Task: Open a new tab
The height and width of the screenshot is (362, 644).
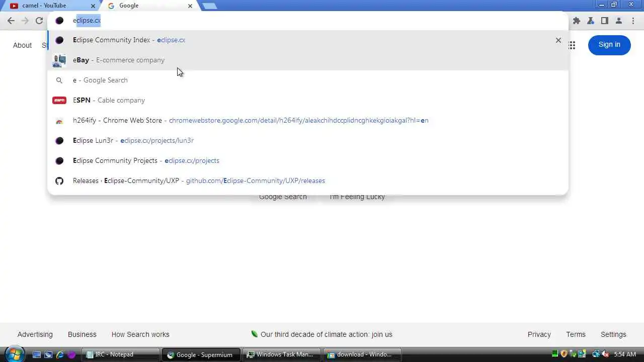Action: tap(209, 6)
